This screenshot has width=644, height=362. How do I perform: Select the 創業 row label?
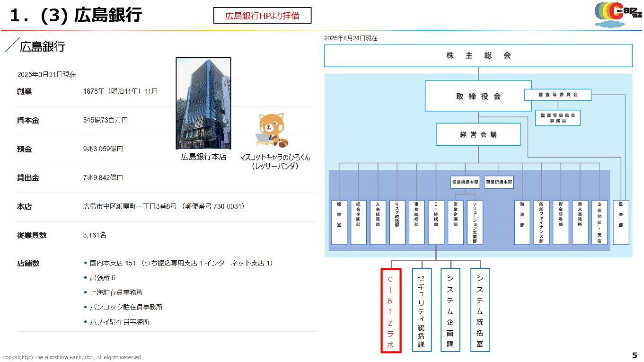(x=25, y=91)
